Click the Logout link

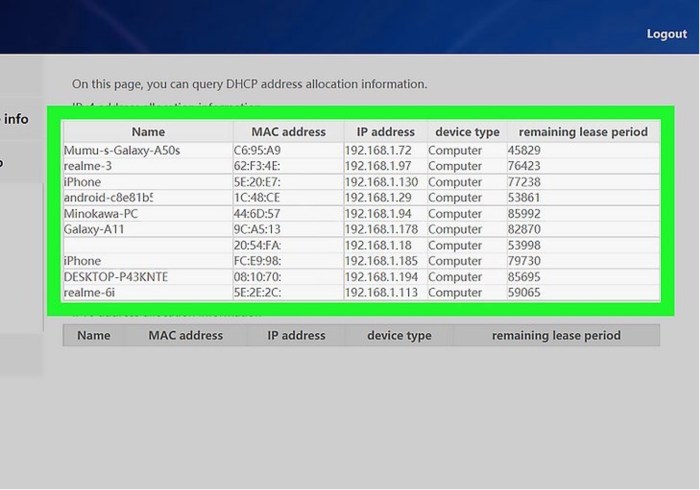667,34
